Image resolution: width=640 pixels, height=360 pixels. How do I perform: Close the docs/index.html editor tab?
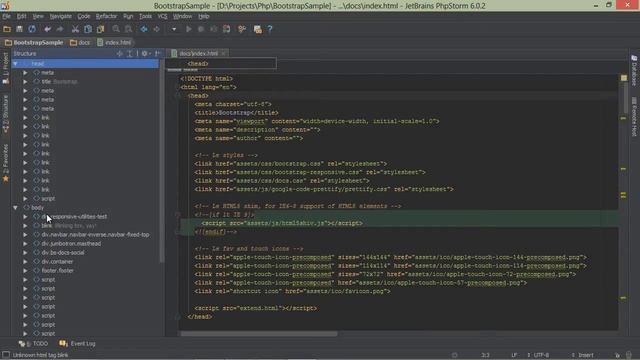click(x=224, y=53)
